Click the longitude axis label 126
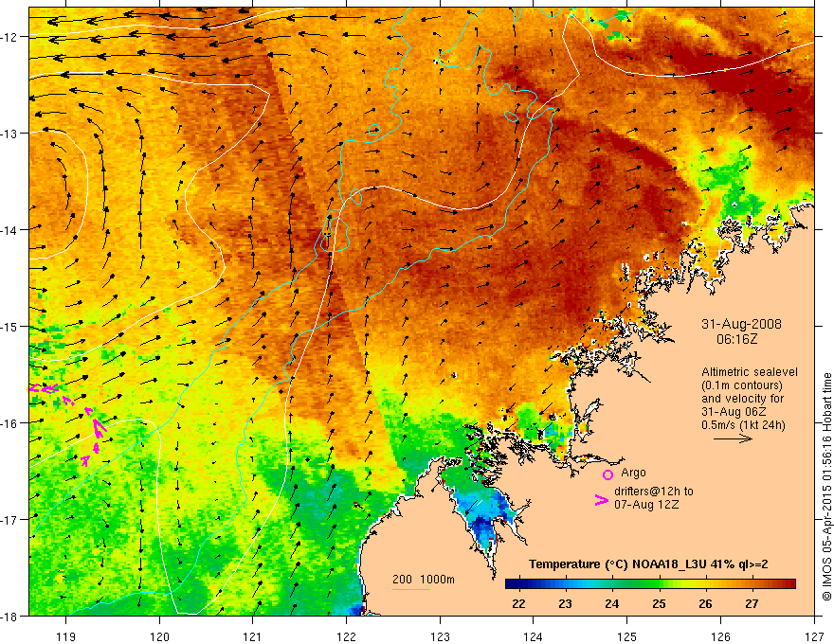Screen dimensions: 834x644 coord(720,636)
